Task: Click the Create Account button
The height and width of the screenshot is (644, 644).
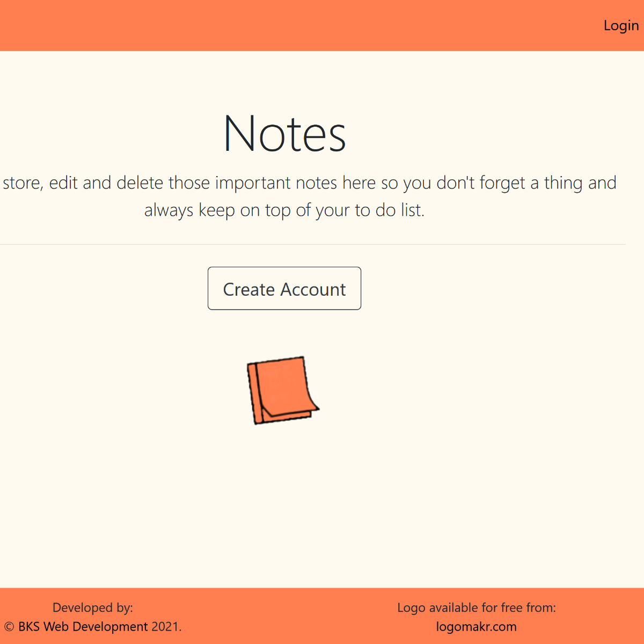Action: click(x=284, y=289)
